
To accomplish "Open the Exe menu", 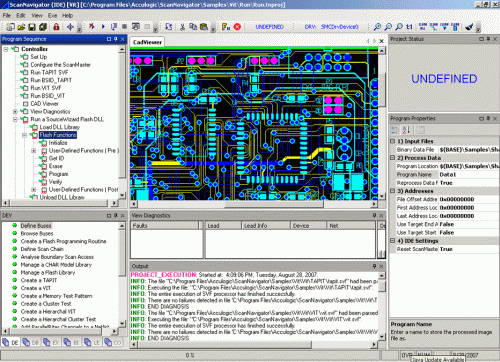I will click(52, 15).
